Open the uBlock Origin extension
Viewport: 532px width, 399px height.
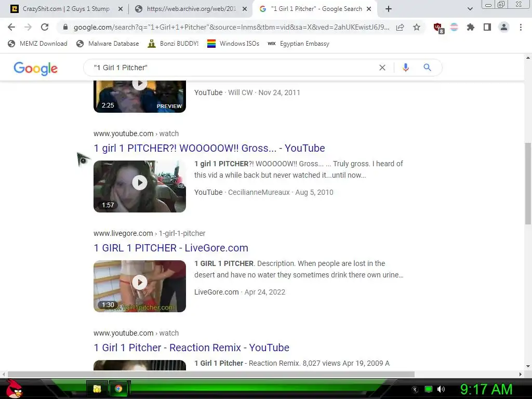(x=438, y=28)
